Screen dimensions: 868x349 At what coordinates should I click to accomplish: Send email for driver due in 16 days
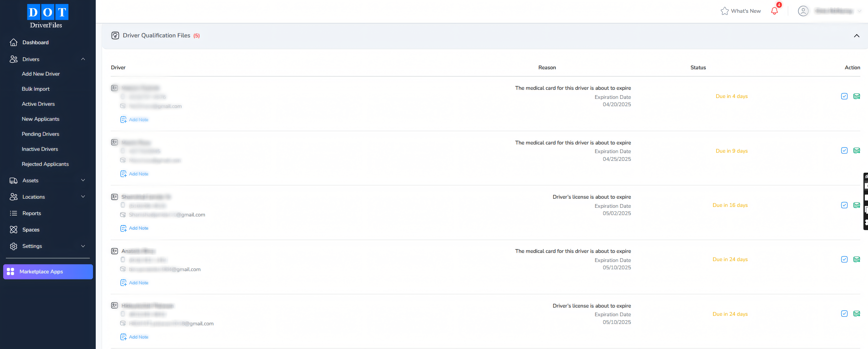856,205
